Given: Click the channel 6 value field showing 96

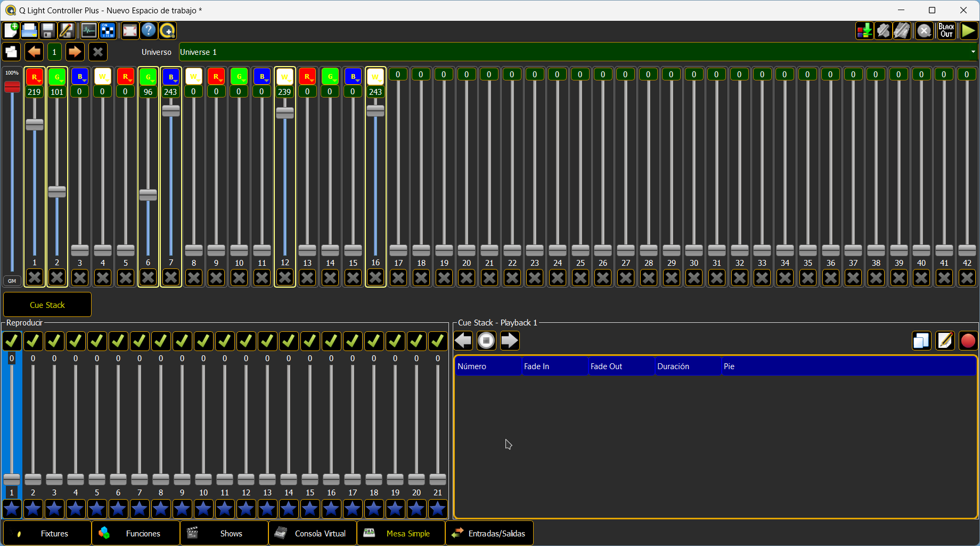Looking at the screenshot, I should 148,92.
